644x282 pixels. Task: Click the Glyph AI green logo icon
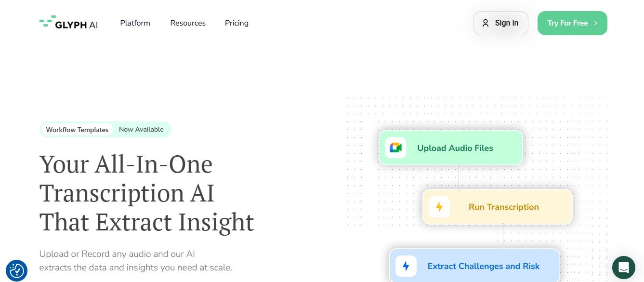coord(46,22)
